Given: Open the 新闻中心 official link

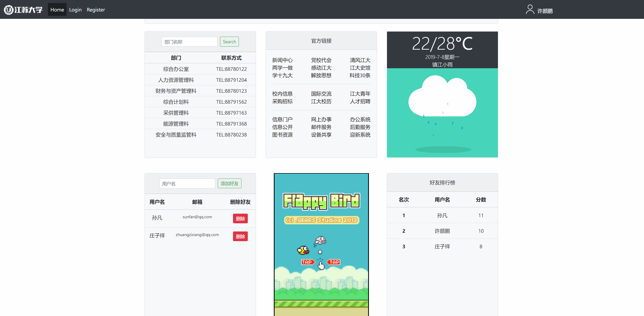Looking at the screenshot, I should (x=282, y=60).
